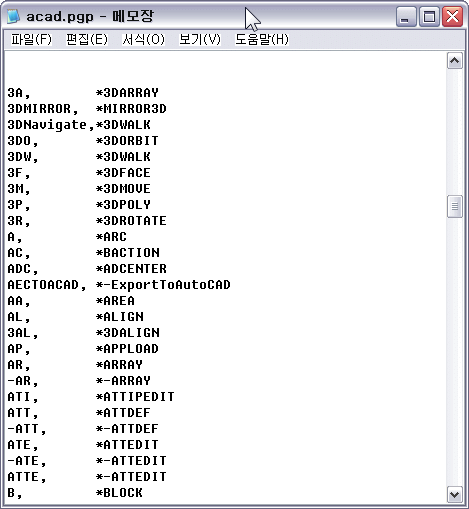The height and width of the screenshot is (509, 469).
Task: Click the text *ATTIPEDIT
Action: click(135, 397)
